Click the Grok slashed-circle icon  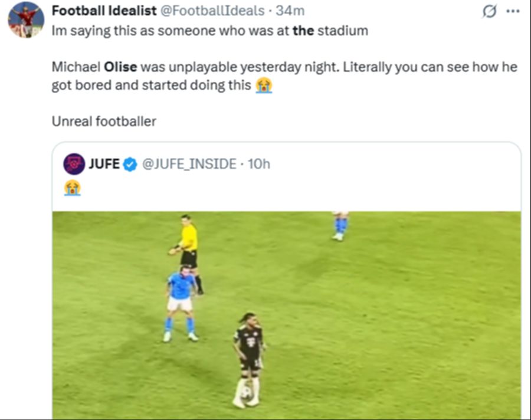coord(489,12)
